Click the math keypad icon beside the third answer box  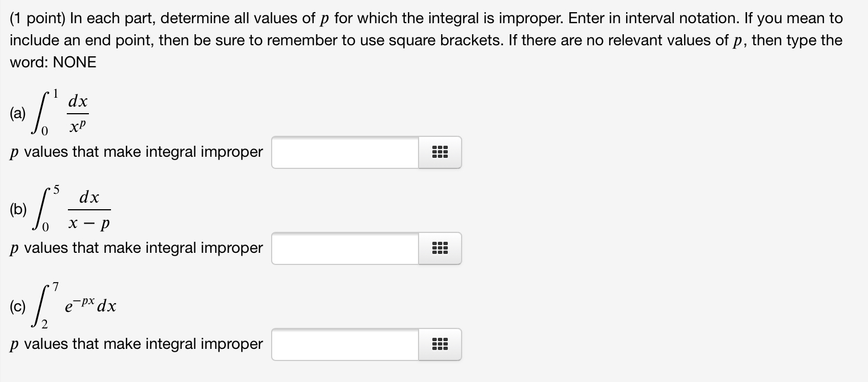(x=439, y=344)
